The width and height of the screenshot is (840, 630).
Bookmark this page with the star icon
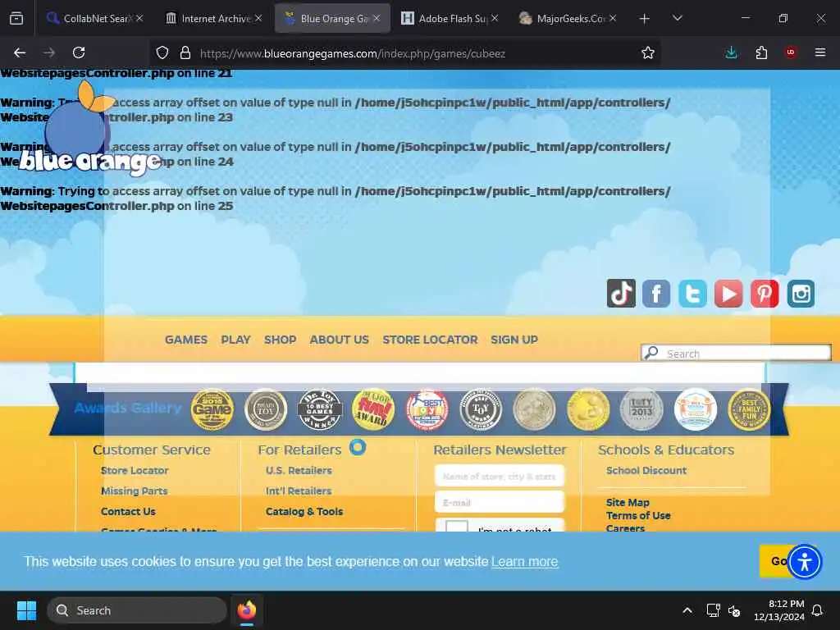[648, 52]
